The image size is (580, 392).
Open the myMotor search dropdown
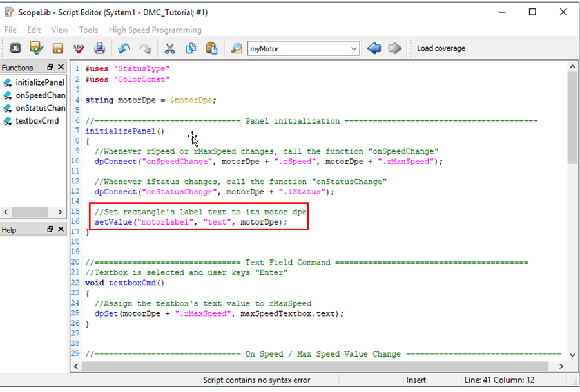pyautogui.click(x=354, y=49)
